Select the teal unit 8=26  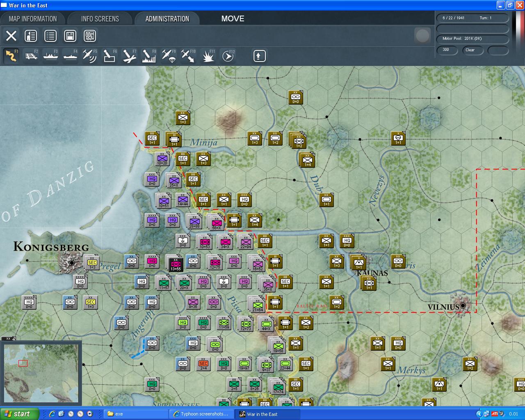coord(254,384)
